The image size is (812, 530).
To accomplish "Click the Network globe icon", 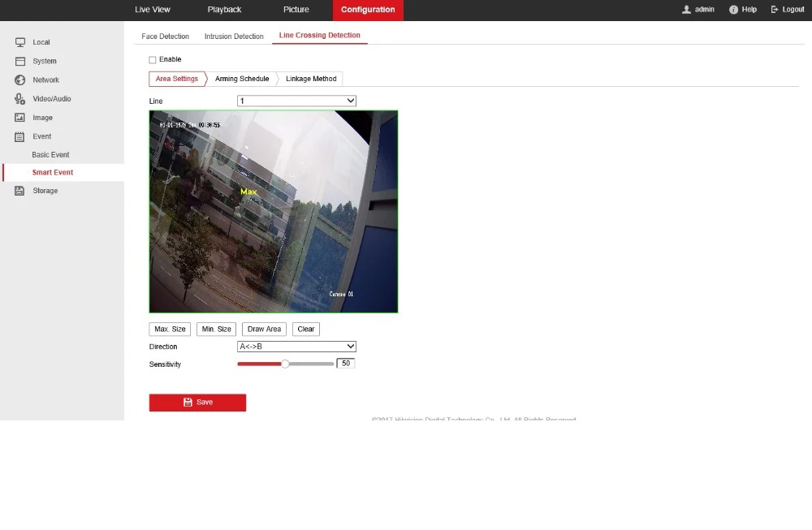I will point(20,80).
